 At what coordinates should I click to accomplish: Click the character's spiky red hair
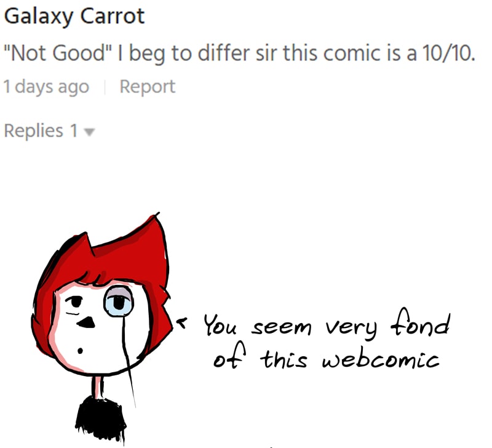coord(103,260)
